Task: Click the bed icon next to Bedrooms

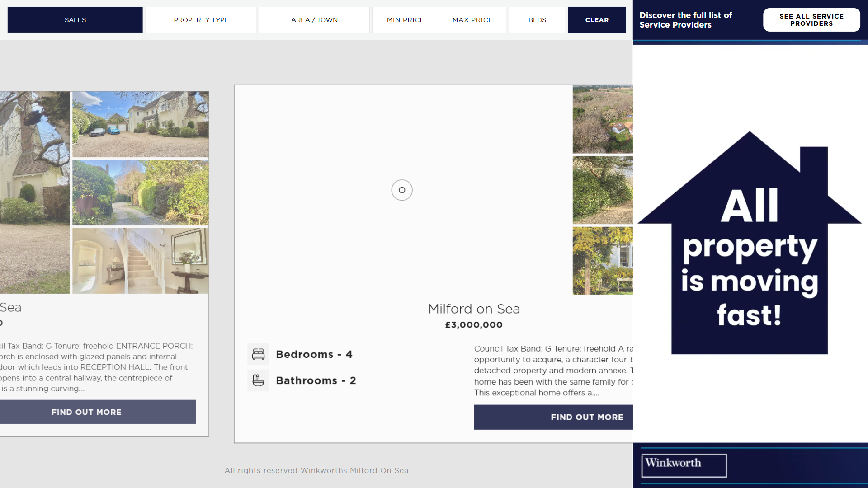Action: [x=258, y=354]
